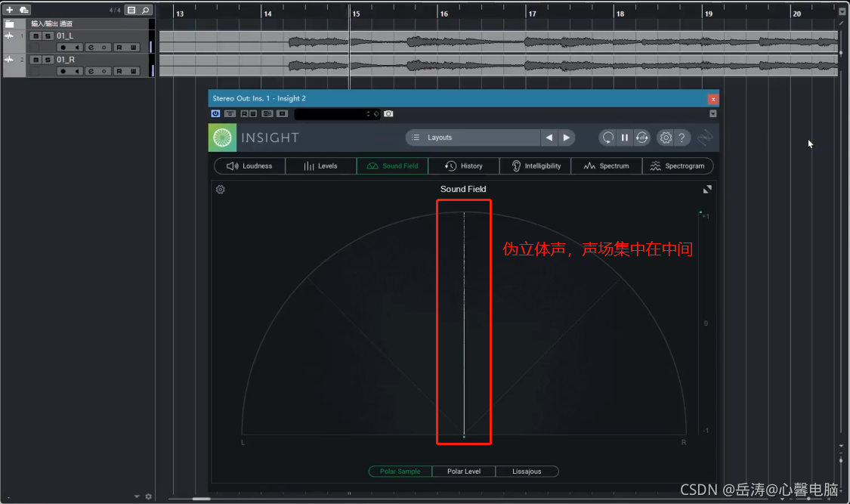850x504 pixels.
Task: Click audio waveform icon of track 2
Action: (8, 60)
